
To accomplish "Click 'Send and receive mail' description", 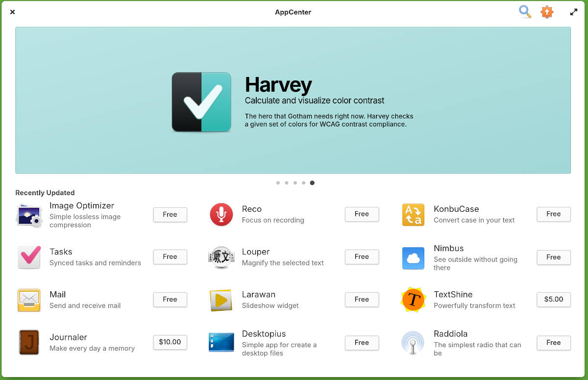I will pos(85,305).
